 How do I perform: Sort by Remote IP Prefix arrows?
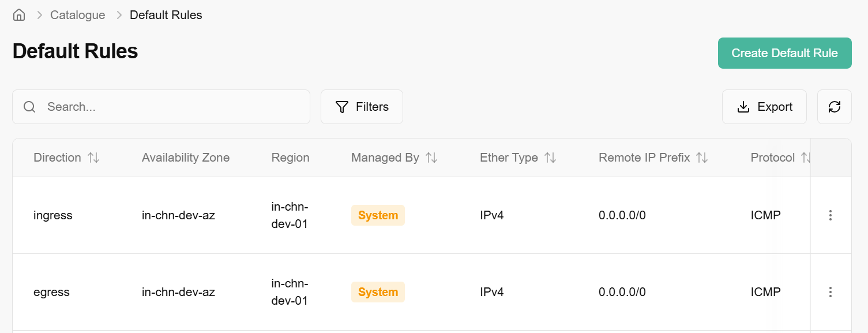click(x=702, y=158)
